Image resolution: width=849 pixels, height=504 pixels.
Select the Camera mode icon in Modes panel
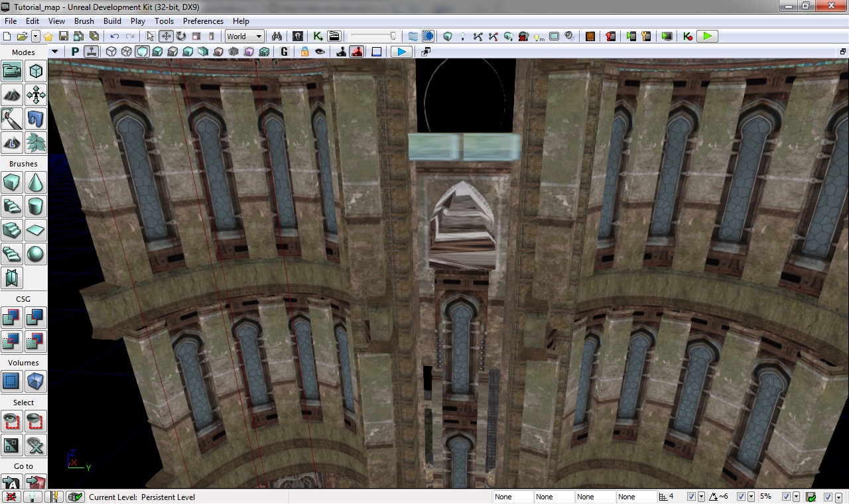pyautogui.click(x=12, y=71)
